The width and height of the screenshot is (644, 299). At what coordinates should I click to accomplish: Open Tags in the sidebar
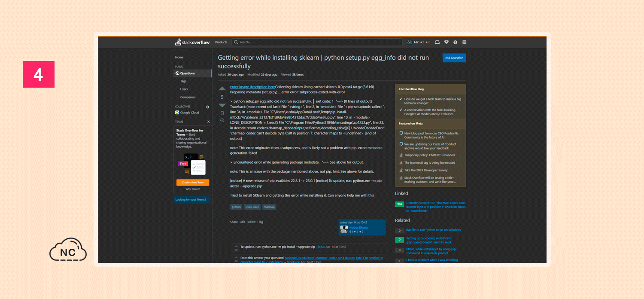click(183, 81)
